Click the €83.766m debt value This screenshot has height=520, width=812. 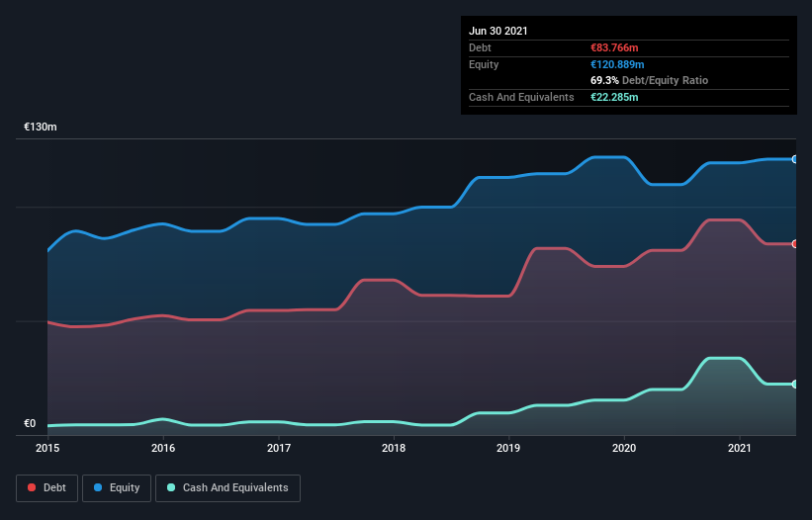click(614, 47)
